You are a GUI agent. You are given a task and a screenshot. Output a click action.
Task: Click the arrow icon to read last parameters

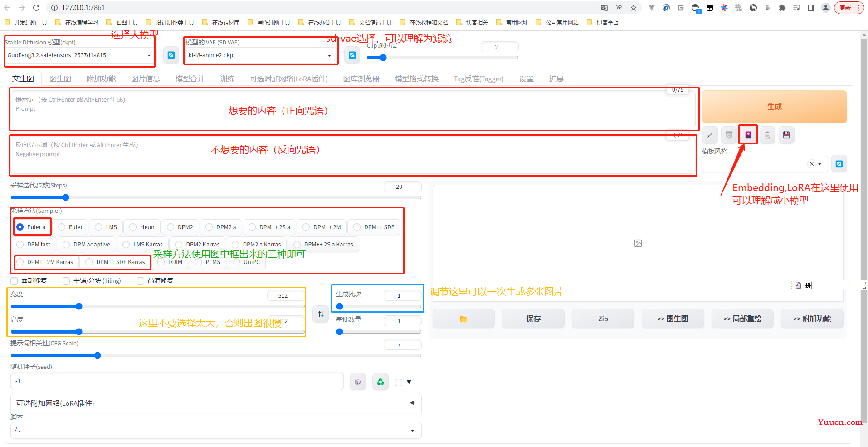click(x=710, y=135)
